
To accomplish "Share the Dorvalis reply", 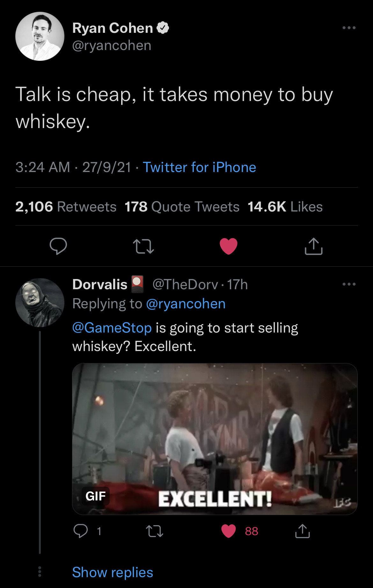I will tap(302, 531).
